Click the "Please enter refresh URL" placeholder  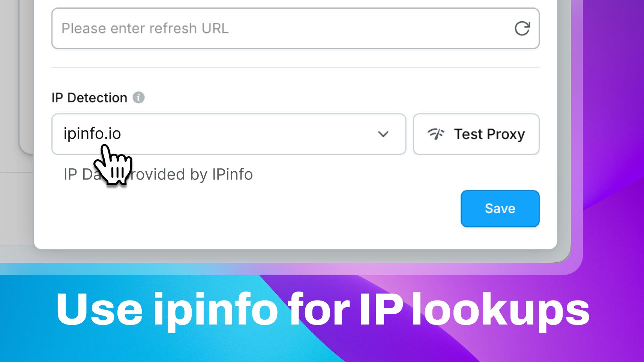tap(145, 28)
